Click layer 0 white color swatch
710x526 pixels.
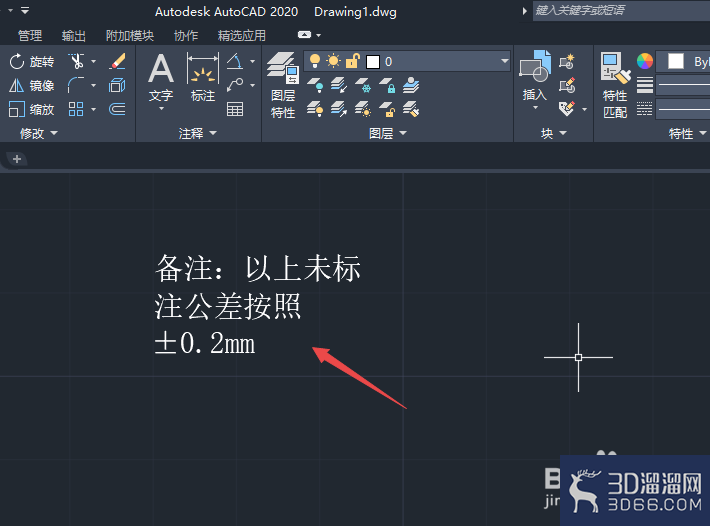pyautogui.click(x=373, y=62)
